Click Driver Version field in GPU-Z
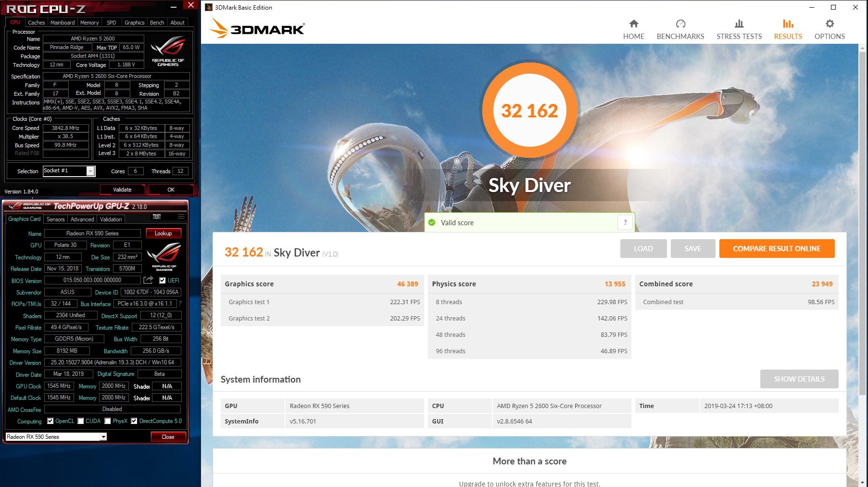This screenshot has width=868, height=487. pyautogui.click(x=113, y=362)
